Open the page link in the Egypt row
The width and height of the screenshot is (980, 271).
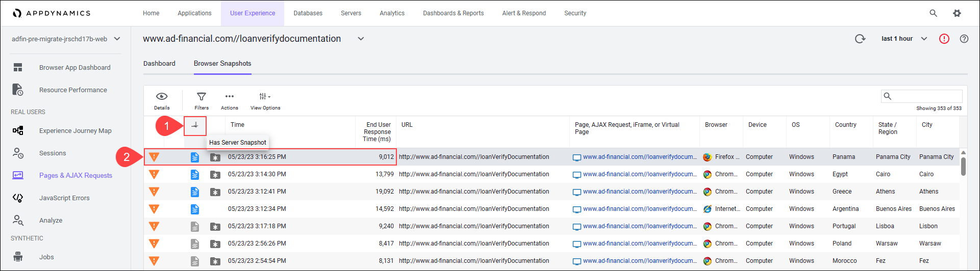(x=639, y=174)
